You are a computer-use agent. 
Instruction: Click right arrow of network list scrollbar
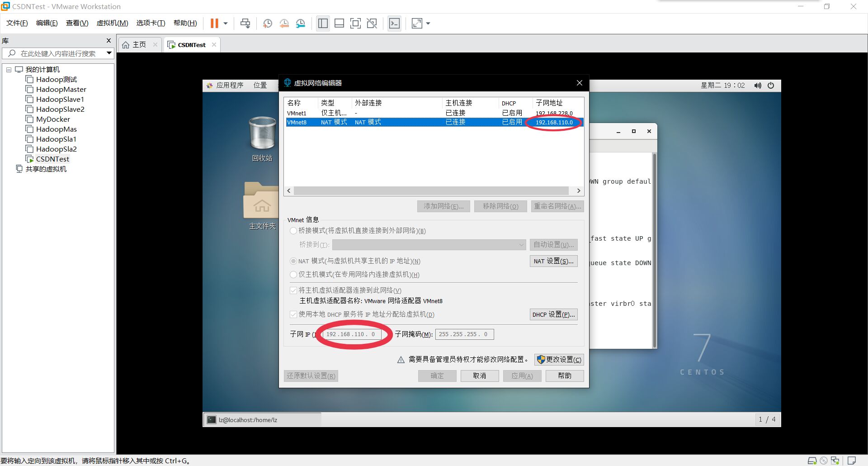pos(579,191)
